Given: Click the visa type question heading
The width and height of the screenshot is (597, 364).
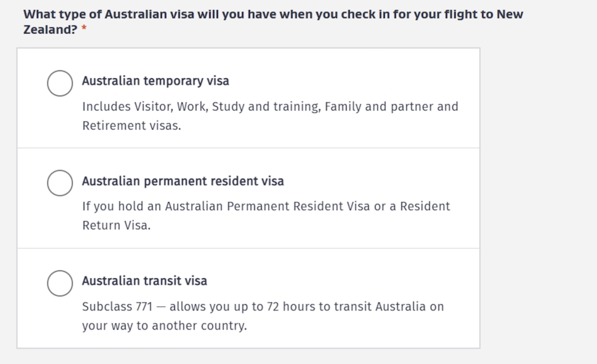Looking at the screenshot, I should point(273,15).
